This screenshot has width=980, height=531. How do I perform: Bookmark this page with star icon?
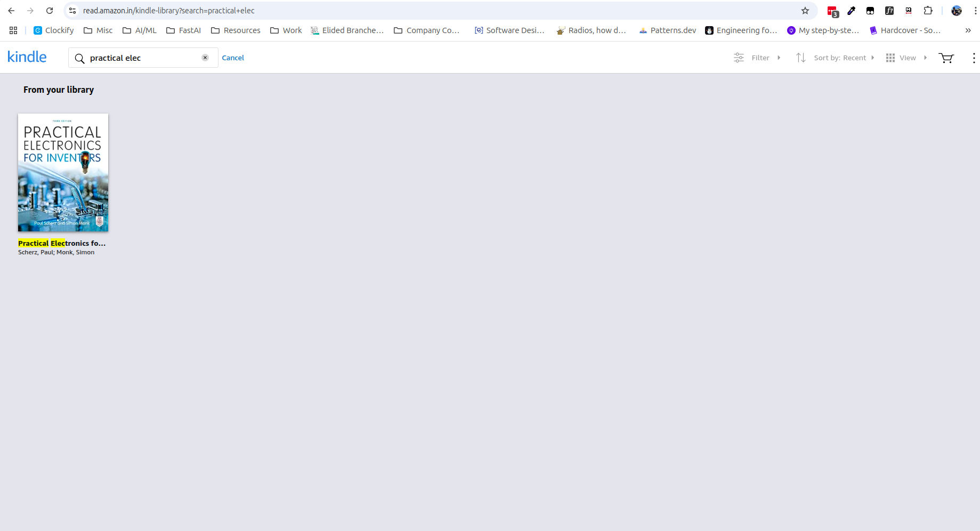coord(805,11)
